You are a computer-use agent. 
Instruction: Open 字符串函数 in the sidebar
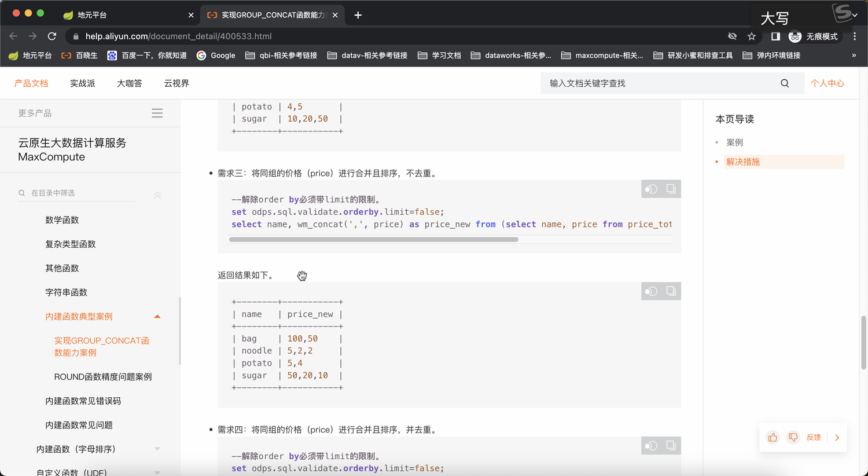click(x=66, y=292)
